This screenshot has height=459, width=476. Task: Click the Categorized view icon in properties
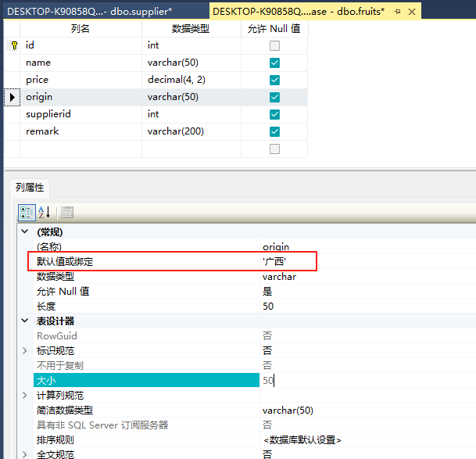pos(26,212)
